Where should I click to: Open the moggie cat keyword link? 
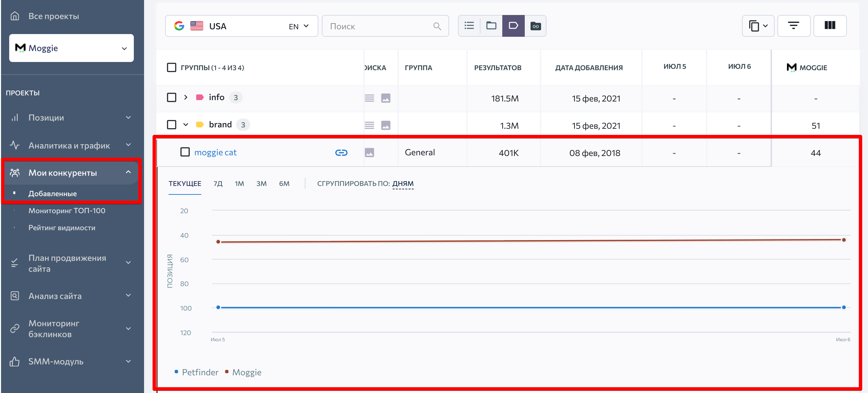(x=215, y=153)
